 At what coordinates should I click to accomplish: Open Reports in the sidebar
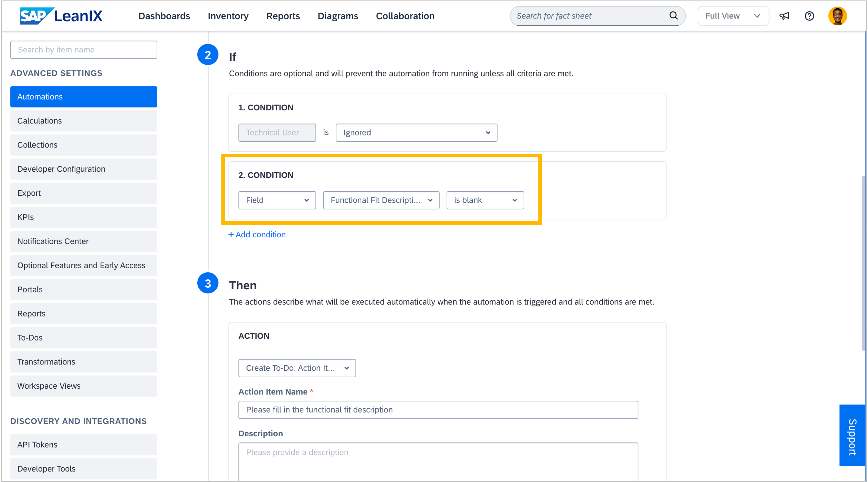point(84,313)
